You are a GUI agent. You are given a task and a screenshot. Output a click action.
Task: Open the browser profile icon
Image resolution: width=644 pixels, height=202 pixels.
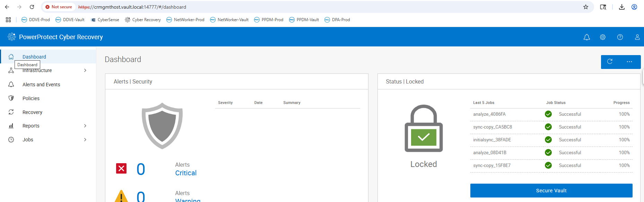pos(634,7)
